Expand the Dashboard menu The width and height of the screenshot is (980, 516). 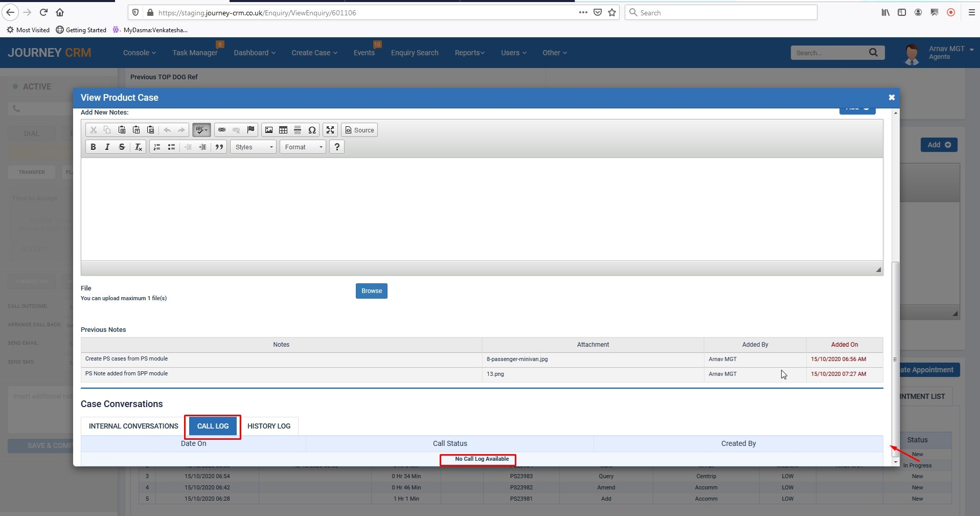[x=255, y=53]
